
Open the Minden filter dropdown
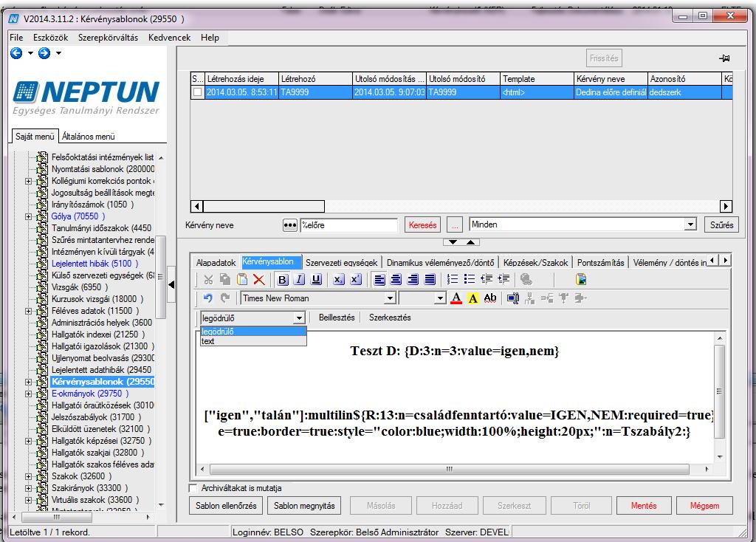[x=690, y=224]
